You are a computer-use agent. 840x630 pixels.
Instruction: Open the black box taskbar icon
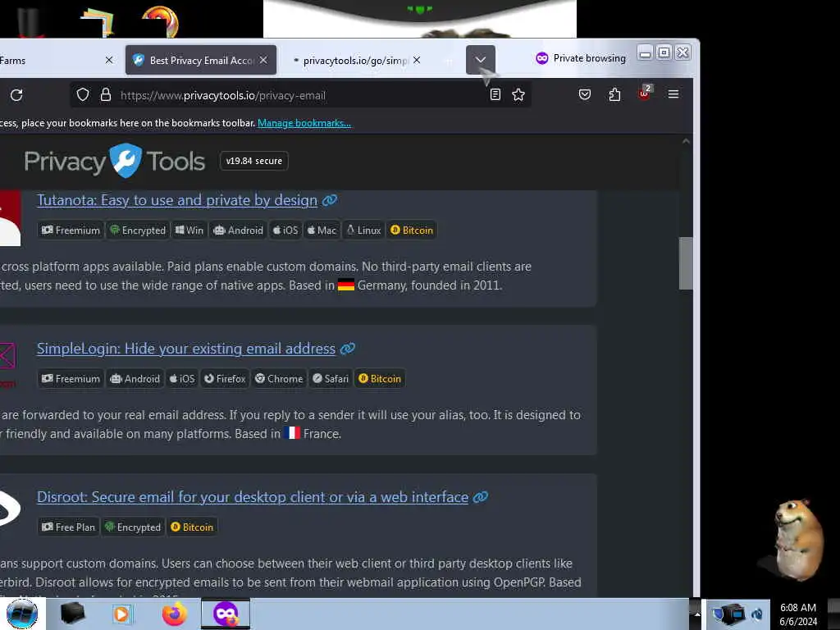pyautogui.click(x=72, y=614)
